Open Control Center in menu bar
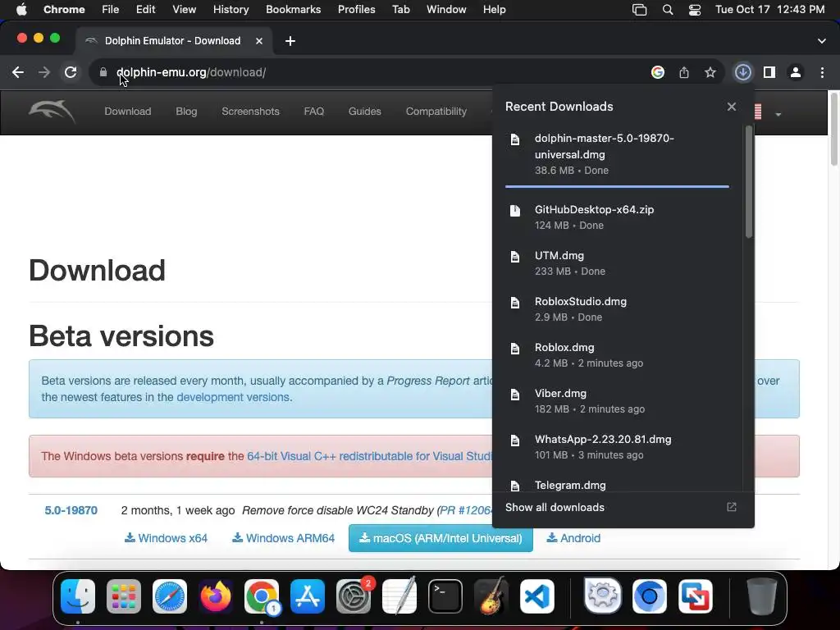840x630 pixels. coord(695,10)
